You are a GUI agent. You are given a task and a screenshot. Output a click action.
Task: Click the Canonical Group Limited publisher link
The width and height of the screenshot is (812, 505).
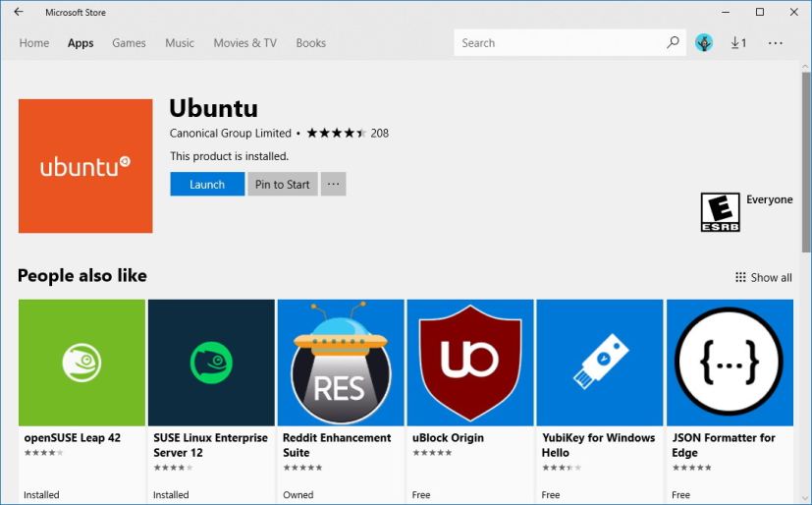(x=231, y=133)
